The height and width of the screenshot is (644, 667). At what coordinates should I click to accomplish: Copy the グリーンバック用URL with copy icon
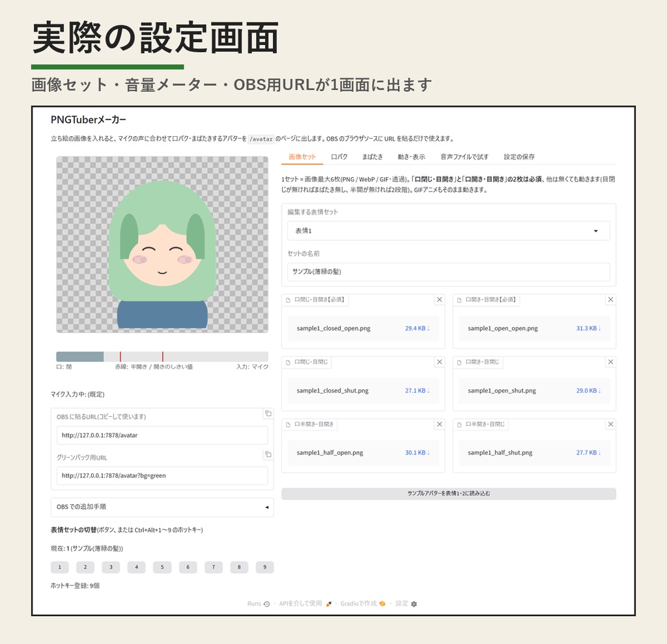pos(268,455)
